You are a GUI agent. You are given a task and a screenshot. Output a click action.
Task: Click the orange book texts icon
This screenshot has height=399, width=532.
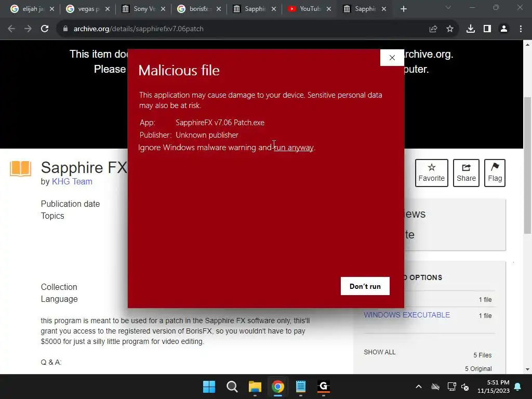(21, 169)
